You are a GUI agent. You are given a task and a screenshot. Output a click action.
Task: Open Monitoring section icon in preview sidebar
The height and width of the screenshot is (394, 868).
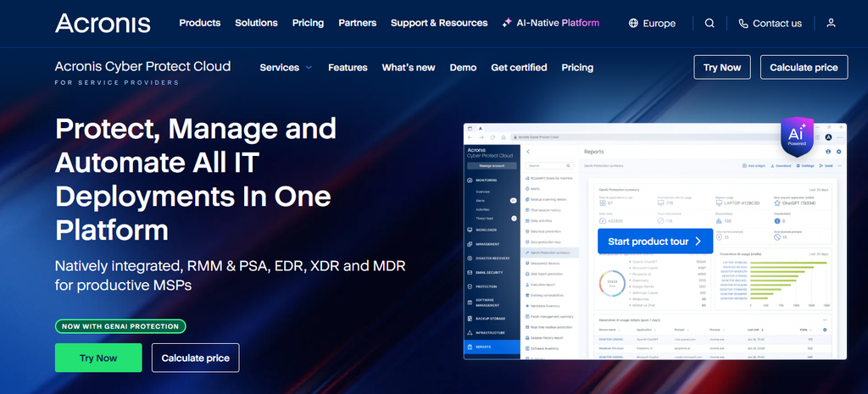tap(470, 180)
